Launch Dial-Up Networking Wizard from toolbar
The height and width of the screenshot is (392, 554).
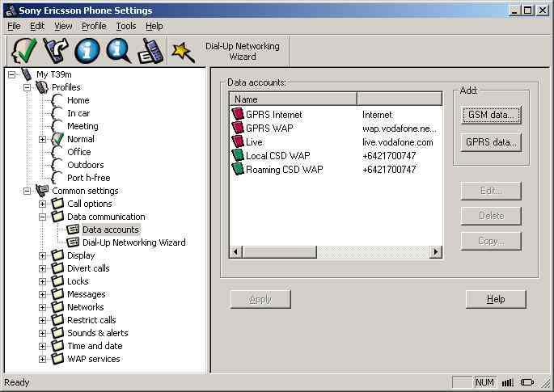pos(229,51)
